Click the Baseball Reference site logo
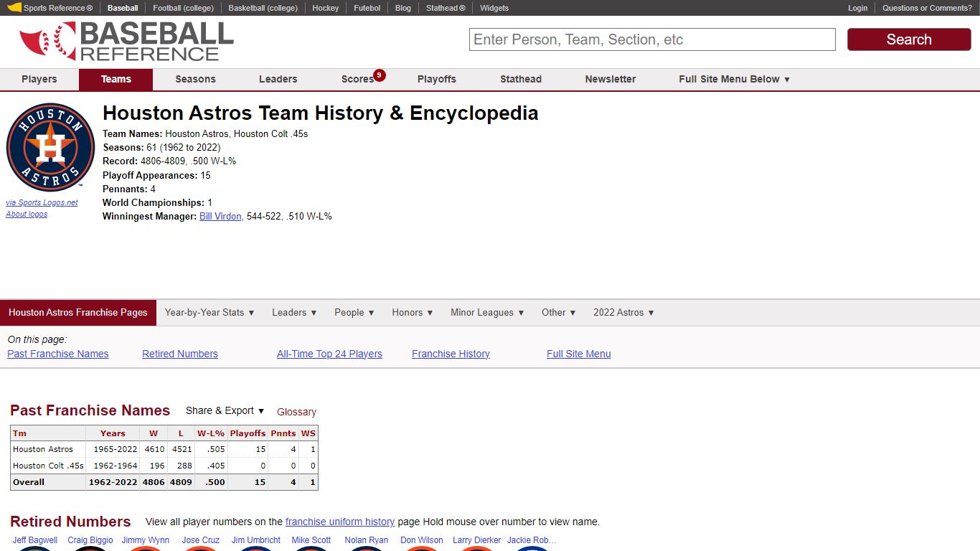The image size is (980, 551). [x=126, y=42]
